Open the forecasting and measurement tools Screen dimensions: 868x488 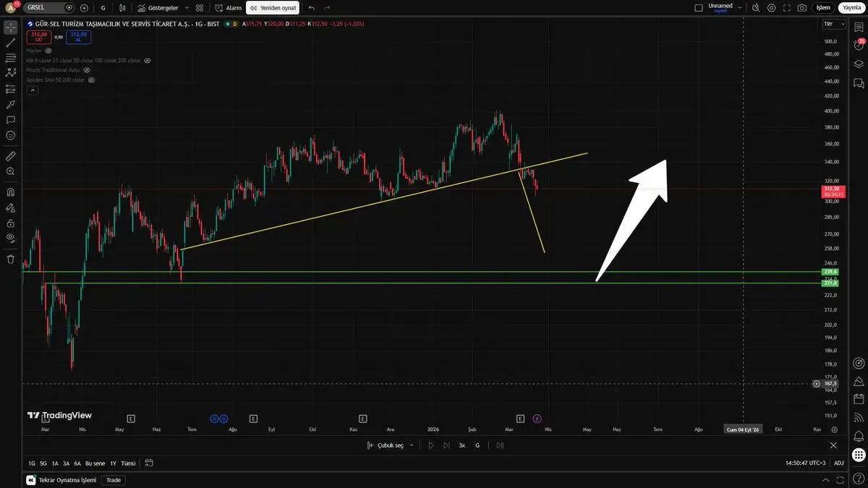tap(10, 89)
